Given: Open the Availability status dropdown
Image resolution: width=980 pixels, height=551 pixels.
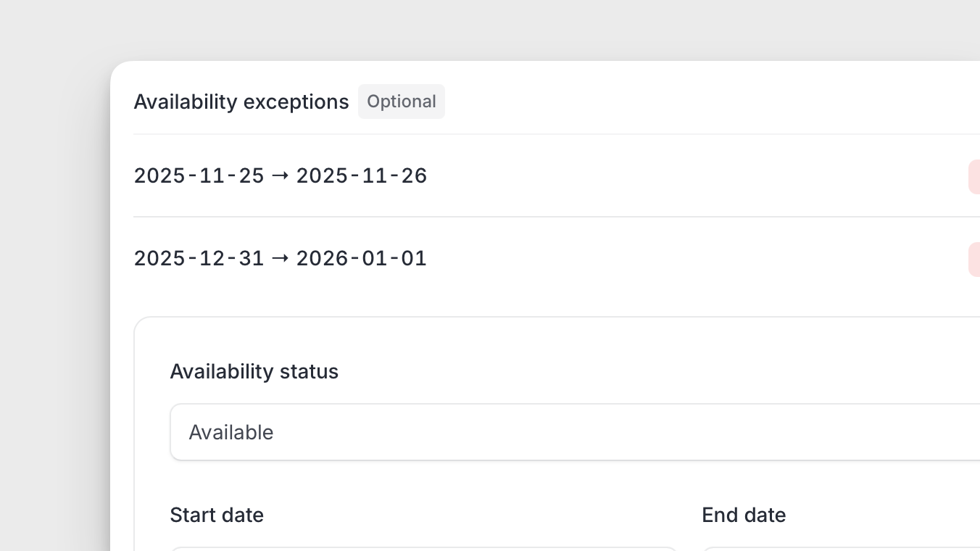Looking at the screenshot, I should tap(574, 432).
